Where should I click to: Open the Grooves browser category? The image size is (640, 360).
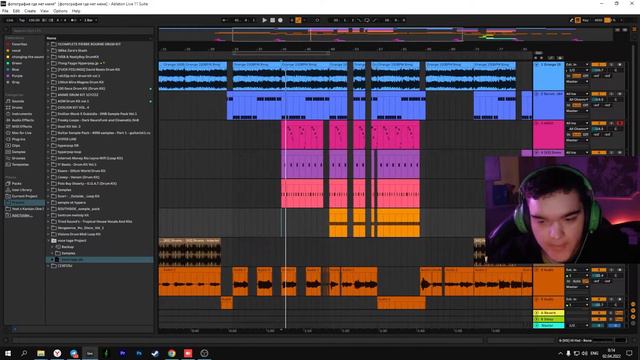[18, 158]
